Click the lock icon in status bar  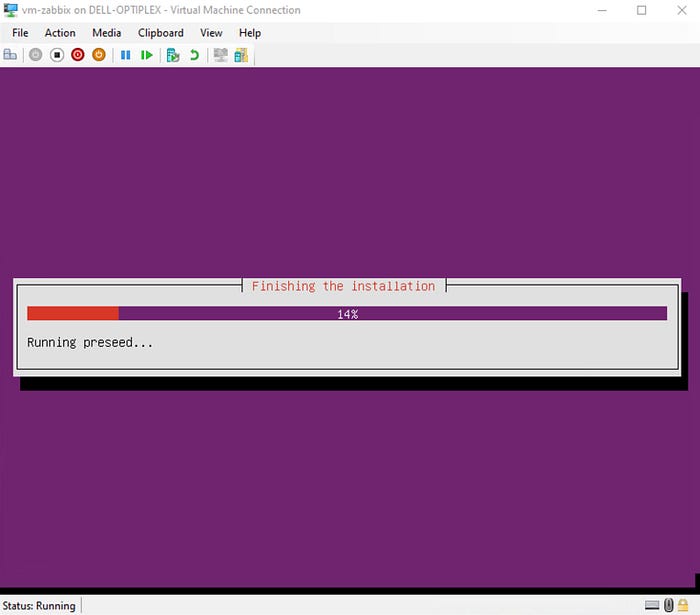coord(683,605)
